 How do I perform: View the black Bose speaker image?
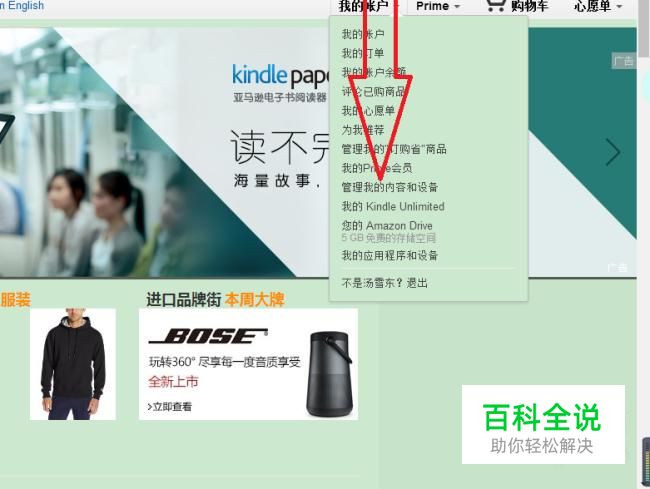point(329,374)
